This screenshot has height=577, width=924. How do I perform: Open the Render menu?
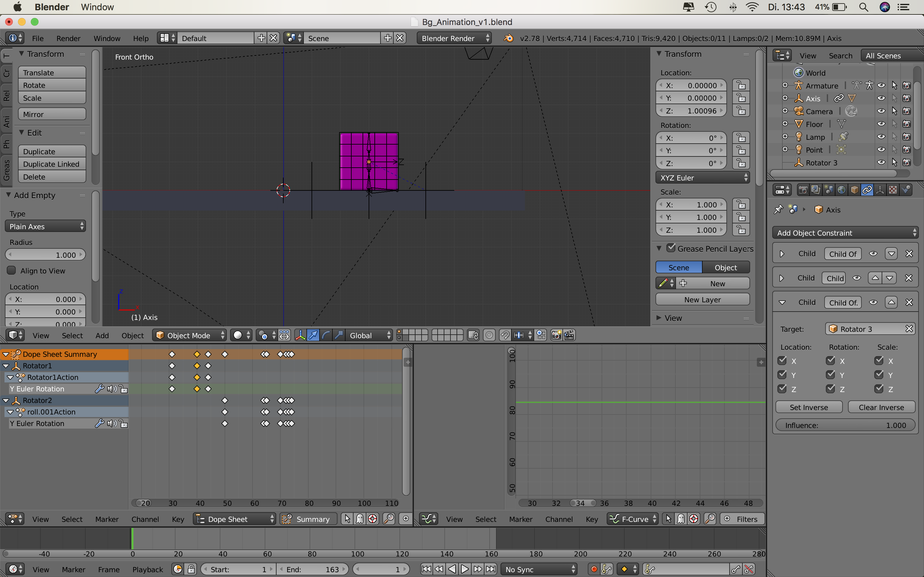[x=68, y=38]
